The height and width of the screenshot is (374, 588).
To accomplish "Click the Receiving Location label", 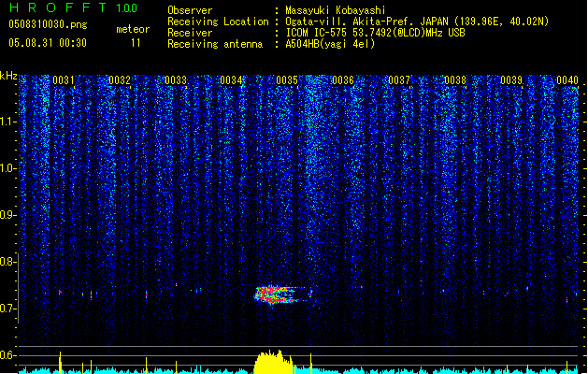I will pyautogui.click(x=218, y=22).
